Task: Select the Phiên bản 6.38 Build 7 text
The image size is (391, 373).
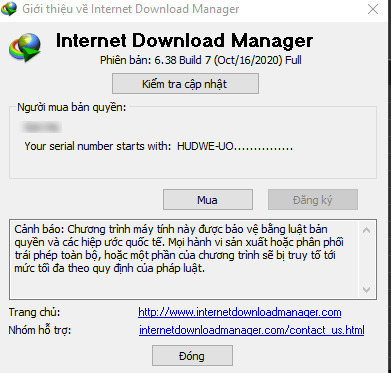Action: (x=201, y=60)
